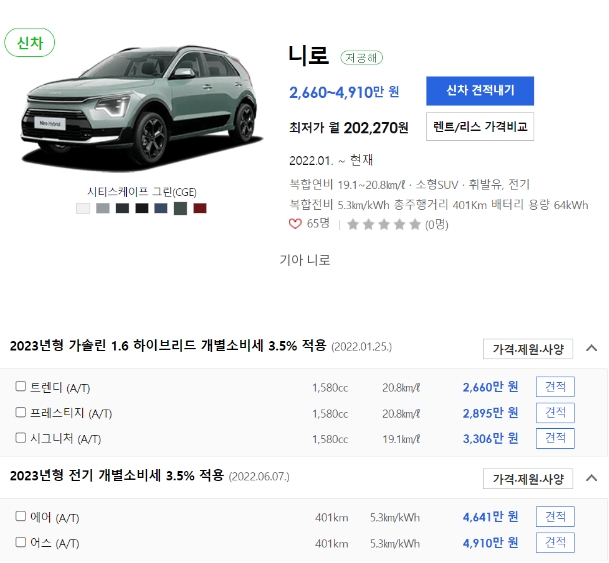Click the 최저가 월 202,270원 text
The width and height of the screenshot is (609, 563).
[348, 127]
